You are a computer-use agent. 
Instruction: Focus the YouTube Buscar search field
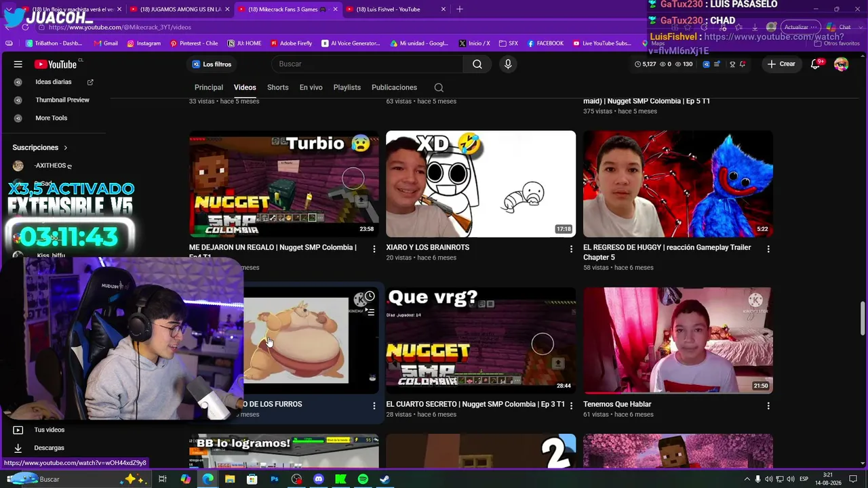[x=367, y=64]
